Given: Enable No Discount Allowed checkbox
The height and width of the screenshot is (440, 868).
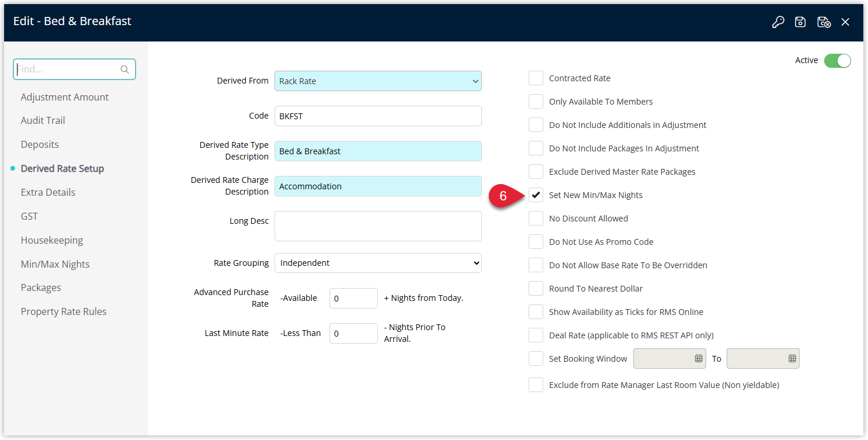Looking at the screenshot, I should click(x=536, y=219).
